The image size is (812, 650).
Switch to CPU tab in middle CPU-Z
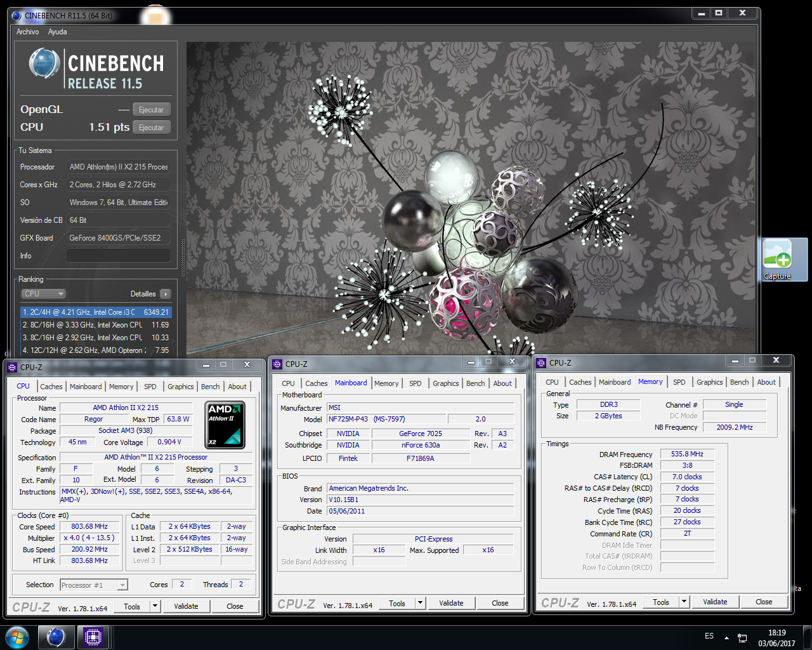click(288, 383)
